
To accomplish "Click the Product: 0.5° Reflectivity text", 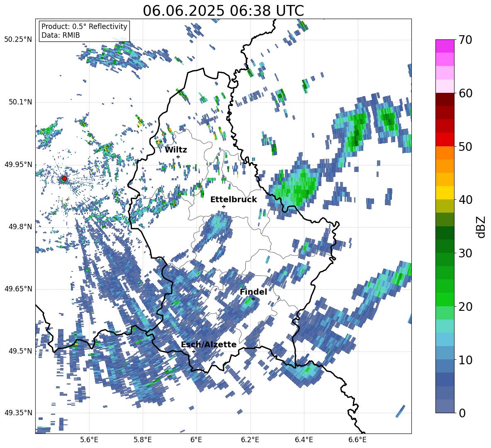I will pyautogui.click(x=84, y=27).
